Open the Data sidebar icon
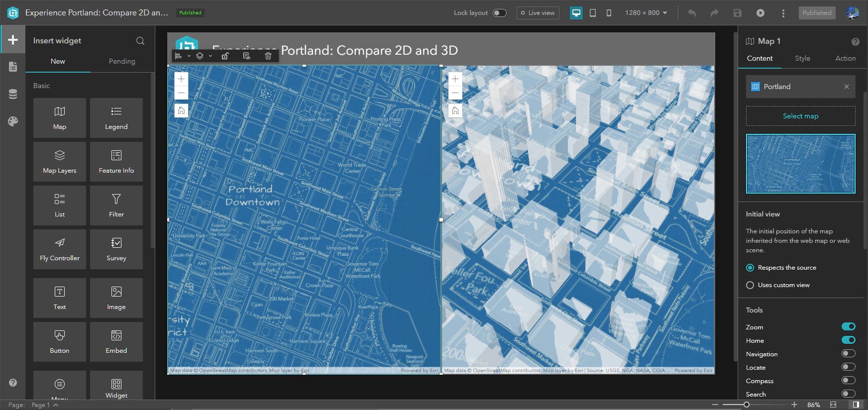This screenshot has width=868, height=410. click(13, 94)
